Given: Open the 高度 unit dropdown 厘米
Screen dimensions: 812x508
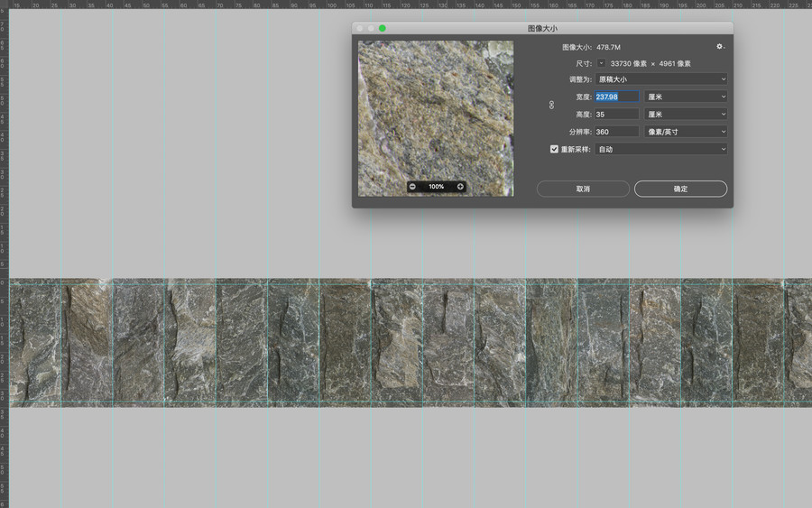Looking at the screenshot, I should [686, 115].
